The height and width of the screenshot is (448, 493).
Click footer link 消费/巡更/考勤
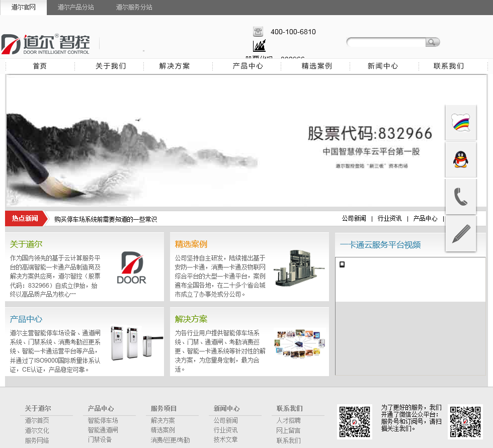click(x=170, y=440)
